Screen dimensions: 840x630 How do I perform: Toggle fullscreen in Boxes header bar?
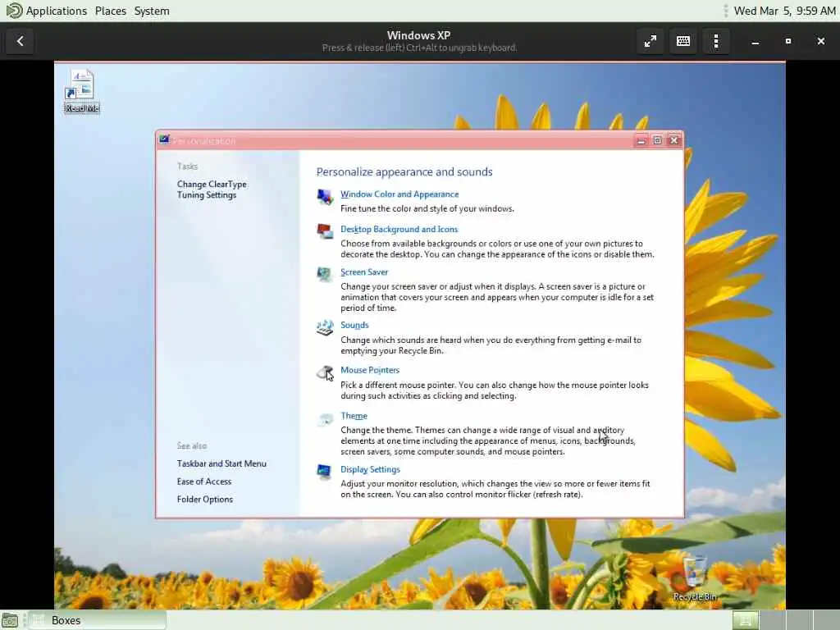pos(651,41)
